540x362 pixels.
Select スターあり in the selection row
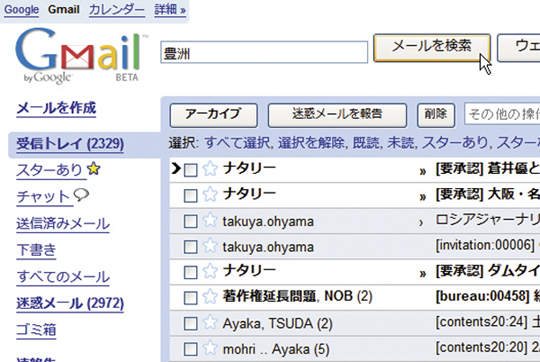point(455,143)
